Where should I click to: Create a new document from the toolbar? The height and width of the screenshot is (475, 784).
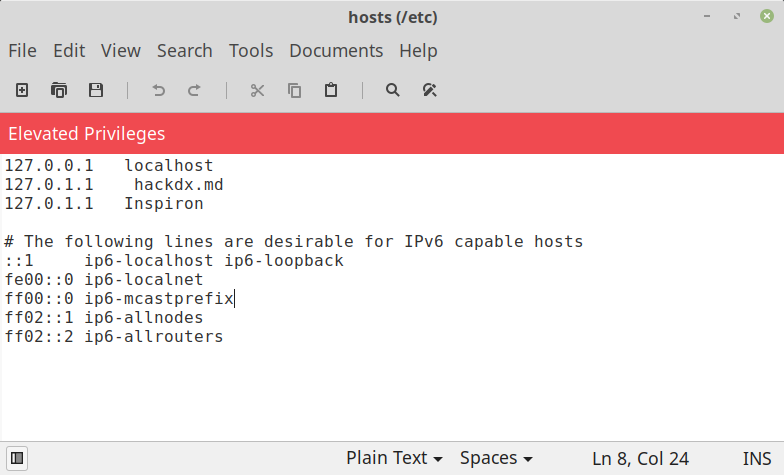[22, 90]
